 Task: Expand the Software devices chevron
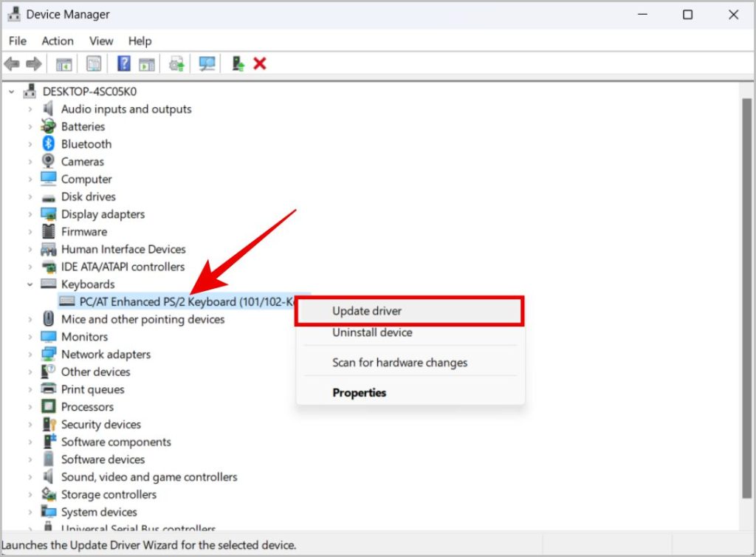click(x=30, y=459)
